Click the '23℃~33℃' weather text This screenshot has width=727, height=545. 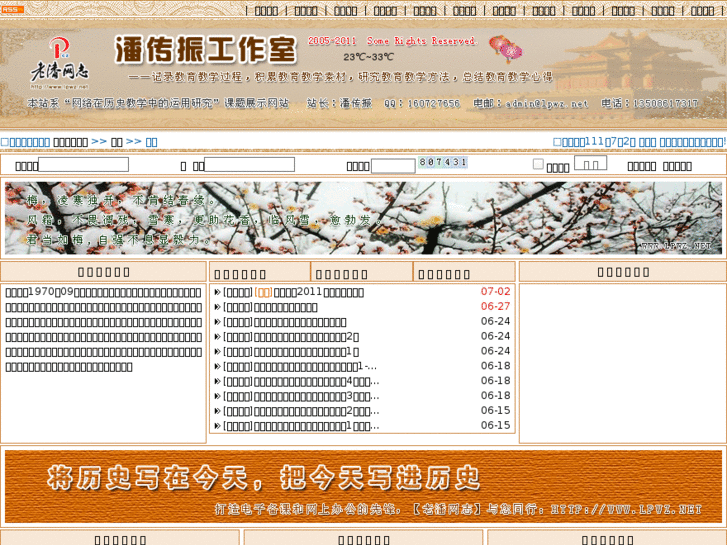click(368, 57)
